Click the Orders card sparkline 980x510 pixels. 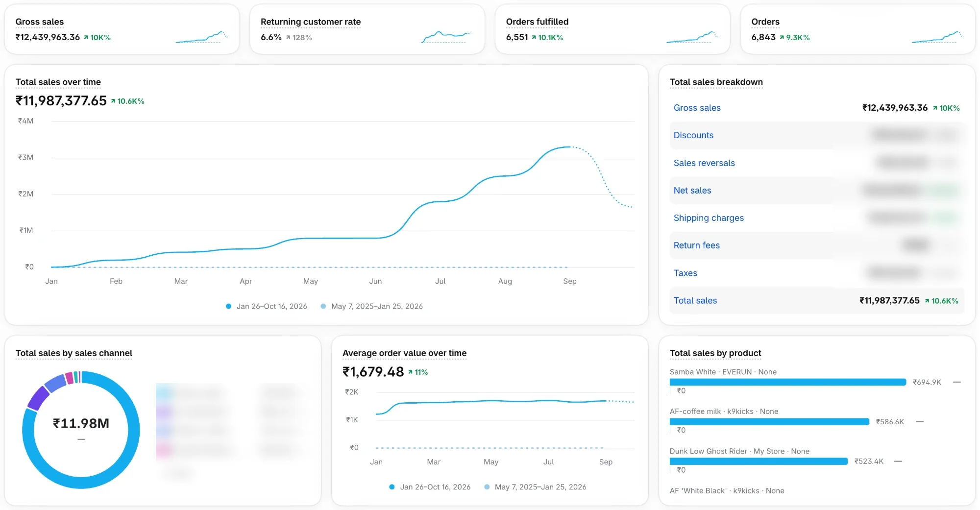click(937, 37)
